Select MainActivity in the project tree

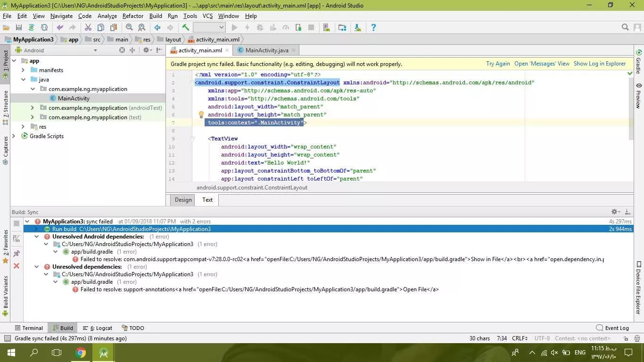click(x=74, y=99)
